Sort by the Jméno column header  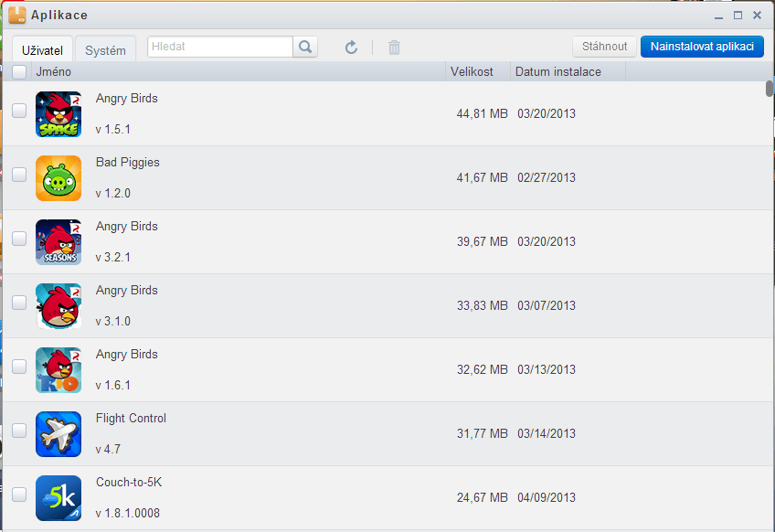point(239,72)
